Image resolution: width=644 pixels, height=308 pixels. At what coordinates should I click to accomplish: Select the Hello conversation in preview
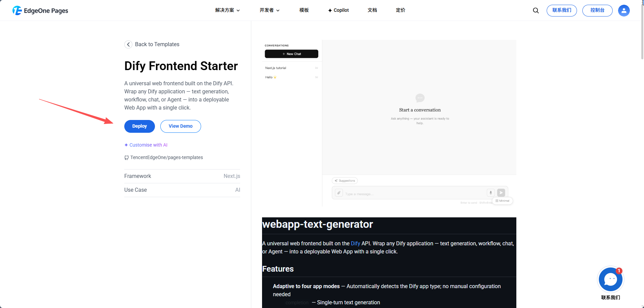click(291, 78)
